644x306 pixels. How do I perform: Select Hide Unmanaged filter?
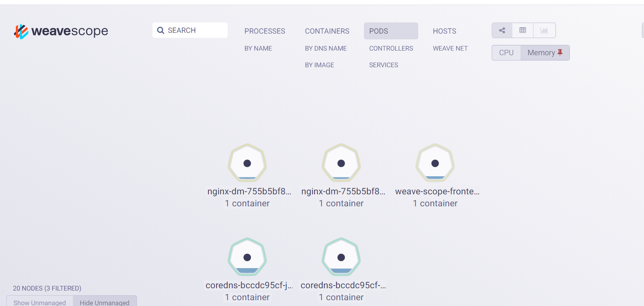tap(105, 302)
